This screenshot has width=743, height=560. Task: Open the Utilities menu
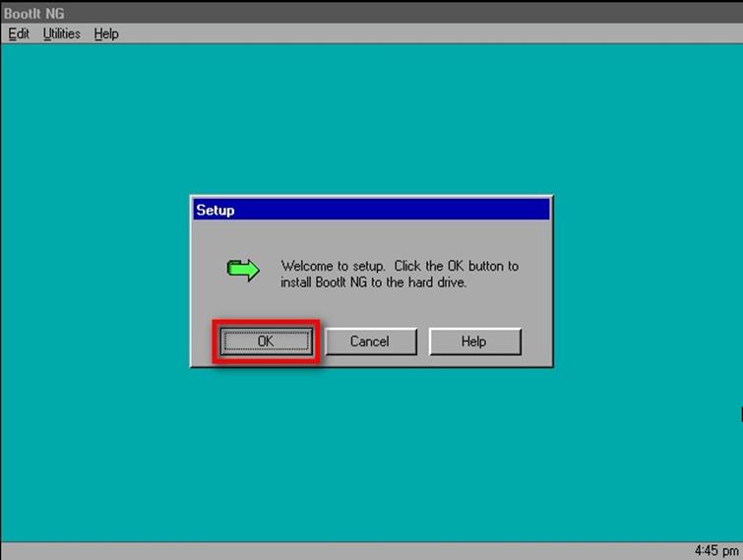(62, 34)
